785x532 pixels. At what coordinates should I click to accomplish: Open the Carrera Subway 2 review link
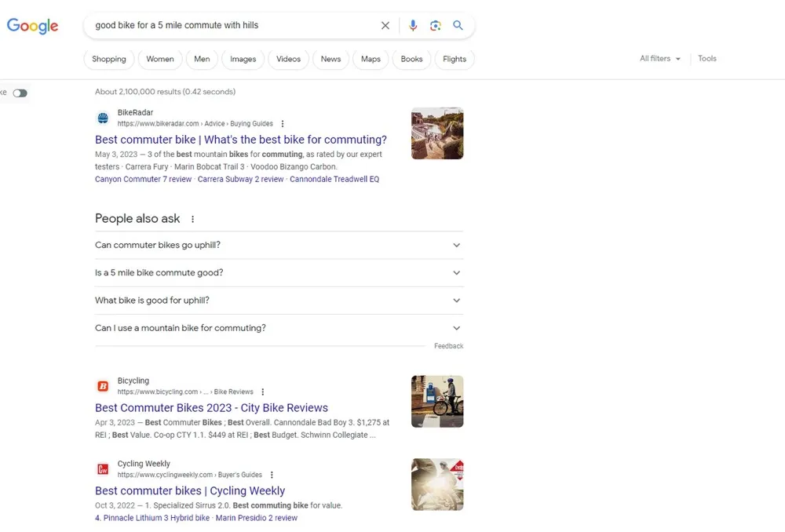point(240,179)
